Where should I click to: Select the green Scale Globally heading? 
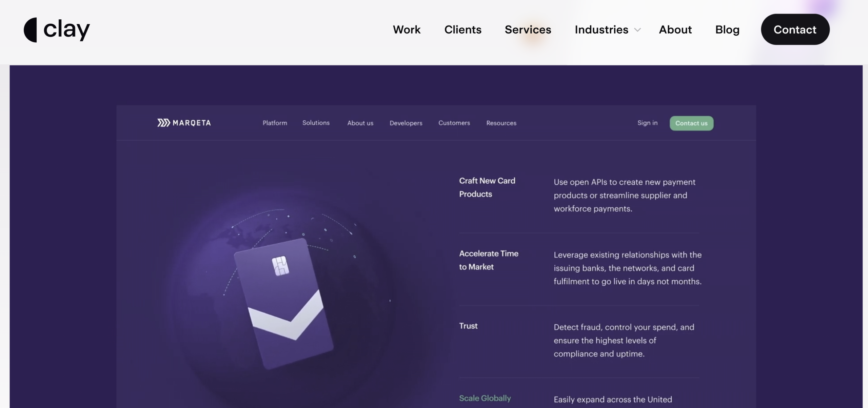[x=485, y=398]
